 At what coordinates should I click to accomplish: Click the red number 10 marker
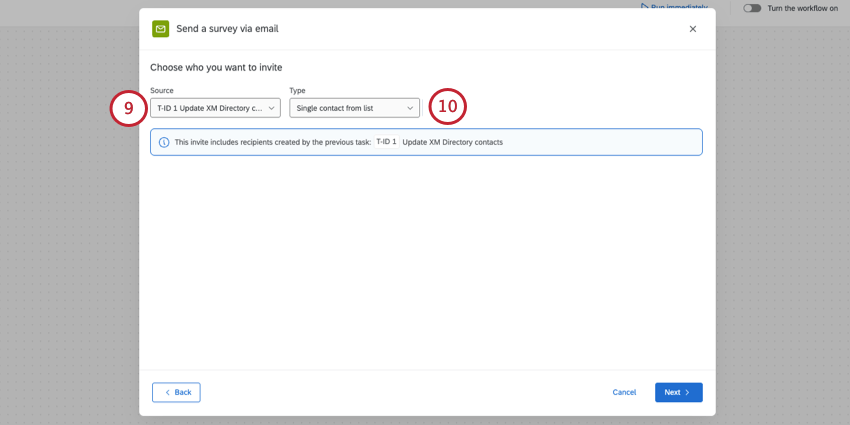point(447,107)
